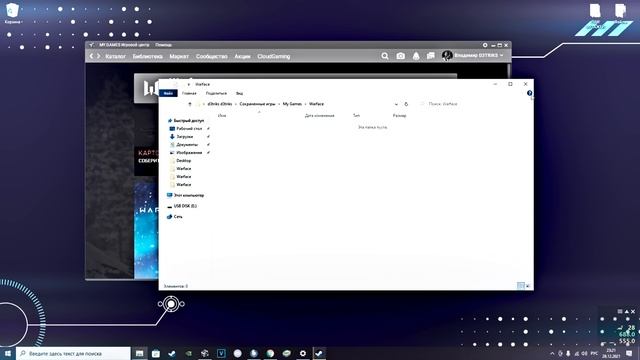This screenshot has width=640, height=360.
Task: Sort by Дата изменения column header
Action: tap(320, 116)
